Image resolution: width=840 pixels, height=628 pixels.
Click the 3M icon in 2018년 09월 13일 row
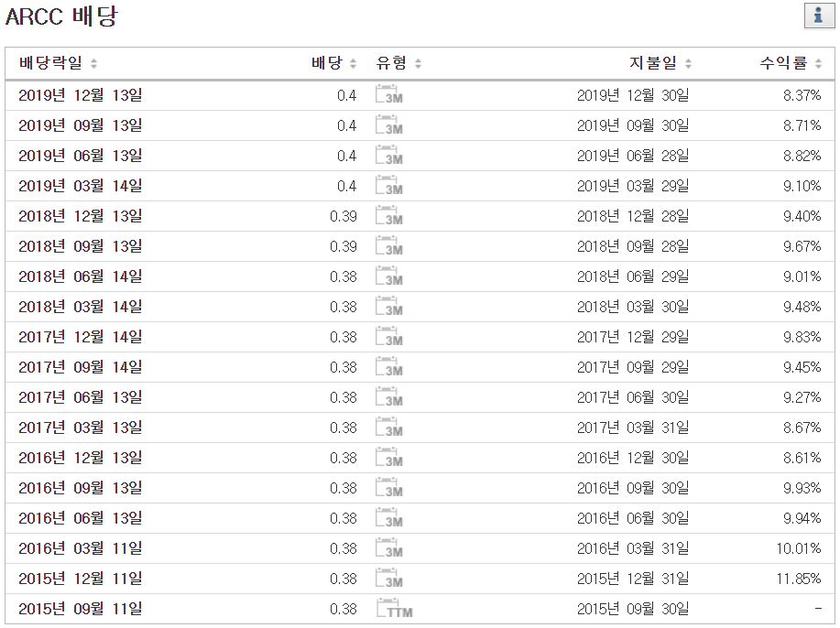pyautogui.click(x=389, y=245)
